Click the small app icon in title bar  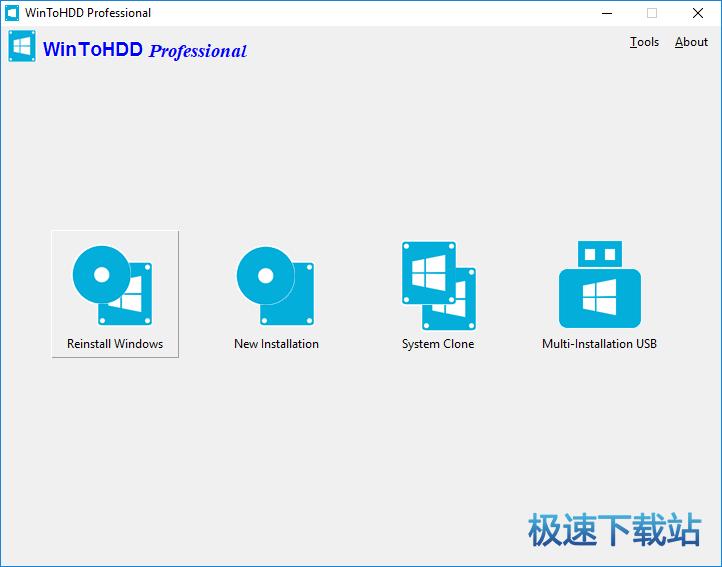pyautogui.click(x=12, y=13)
